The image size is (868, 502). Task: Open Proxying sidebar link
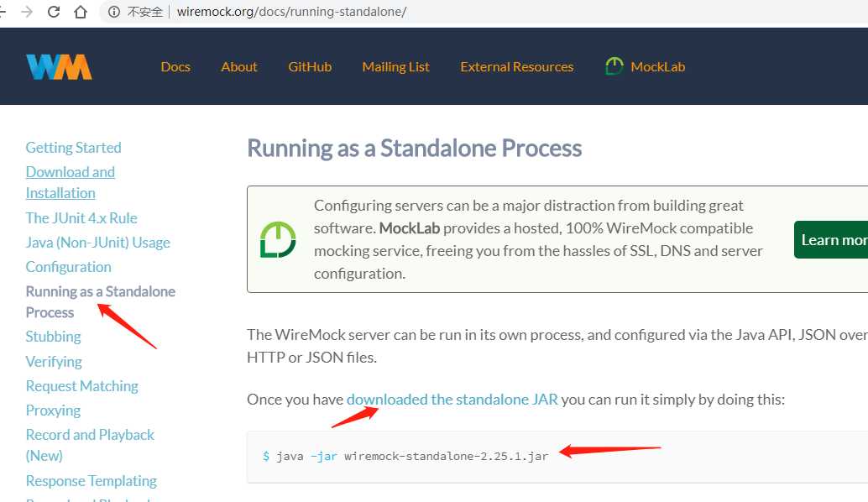click(53, 410)
